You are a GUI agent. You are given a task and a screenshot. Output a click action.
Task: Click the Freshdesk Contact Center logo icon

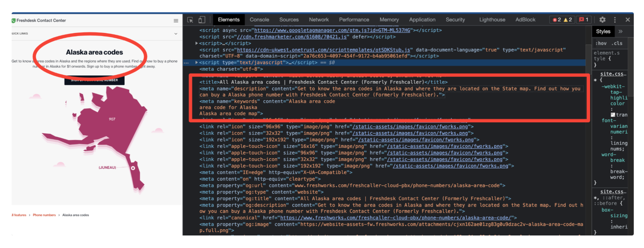pyautogui.click(x=14, y=21)
